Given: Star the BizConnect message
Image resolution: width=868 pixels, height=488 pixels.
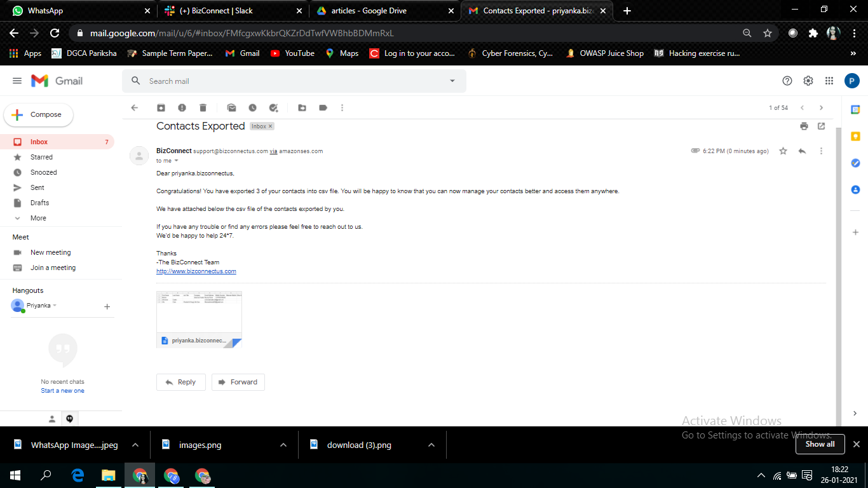Looking at the screenshot, I should [783, 151].
